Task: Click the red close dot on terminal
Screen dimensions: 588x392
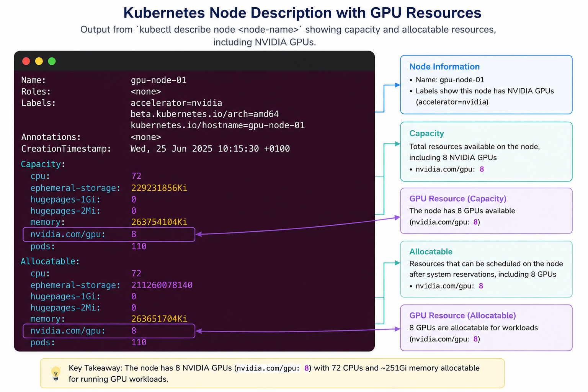Action: 26,61
